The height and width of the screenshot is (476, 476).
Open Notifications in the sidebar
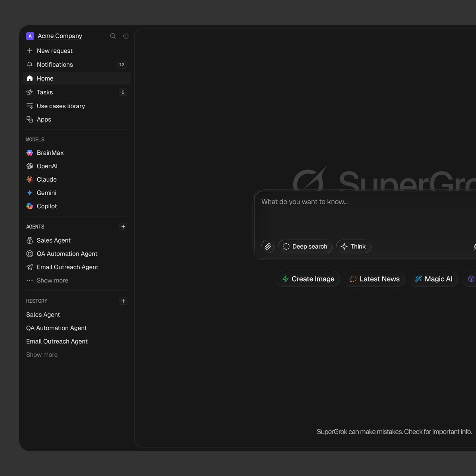(77, 65)
